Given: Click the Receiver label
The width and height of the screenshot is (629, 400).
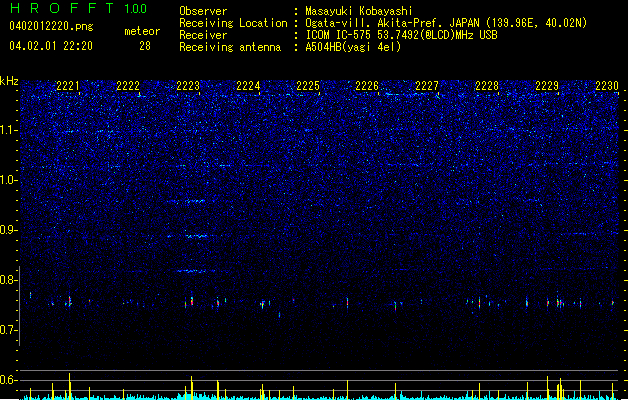Looking at the screenshot, I should point(203,35).
